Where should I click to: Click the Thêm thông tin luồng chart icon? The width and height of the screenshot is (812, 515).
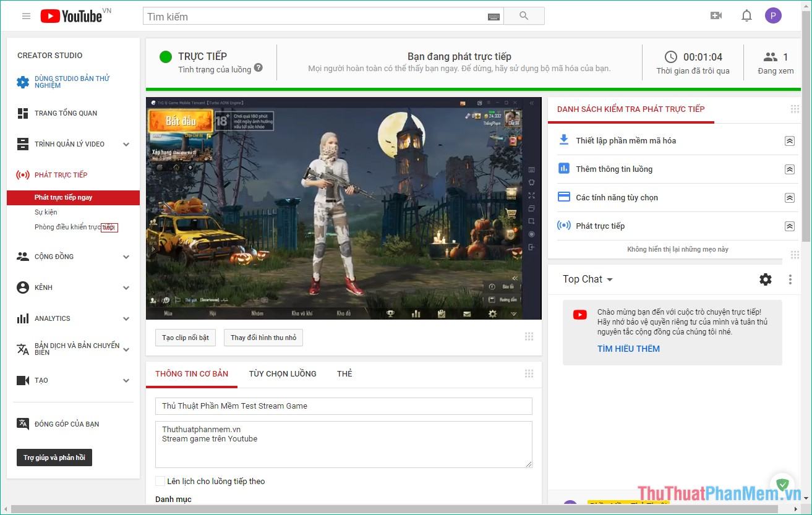click(563, 168)
